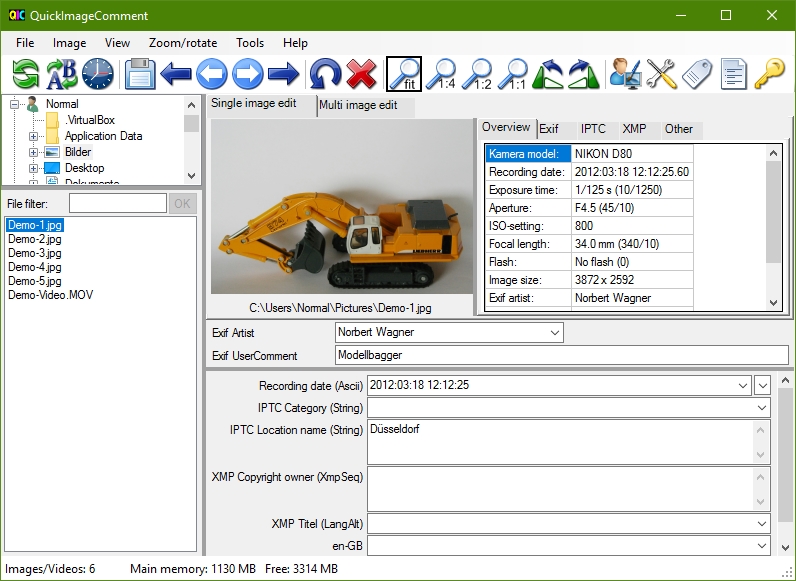Viewport: 796px width, 581px height.
Task: Open the document text page icon
Action: coord(734,74)
